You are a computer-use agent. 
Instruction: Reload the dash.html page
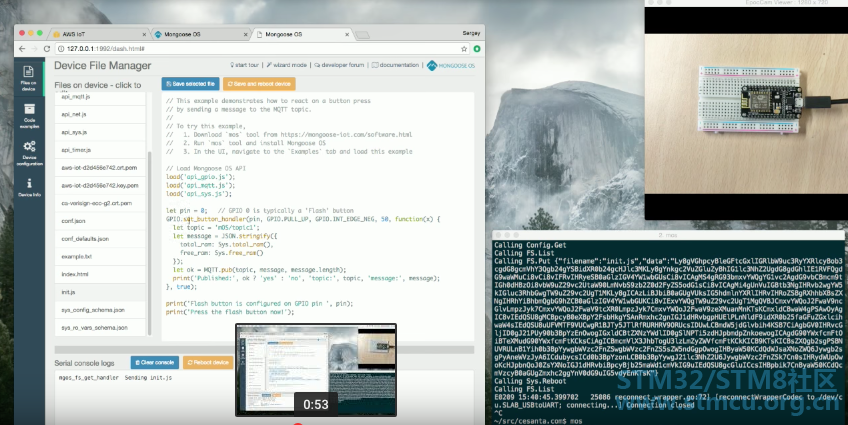[47, 49]
